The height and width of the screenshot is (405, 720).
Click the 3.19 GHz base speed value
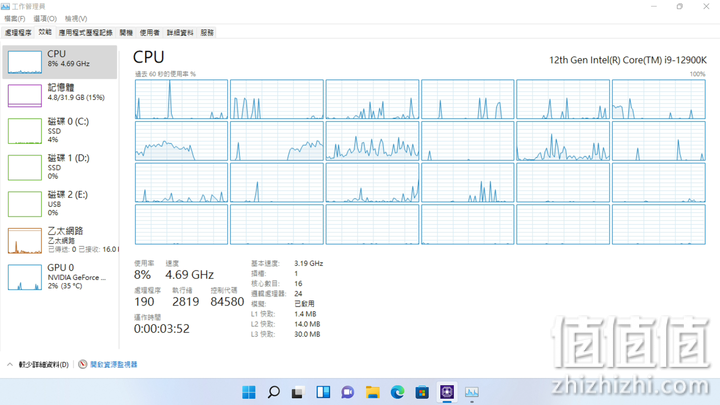coord(309,264)
